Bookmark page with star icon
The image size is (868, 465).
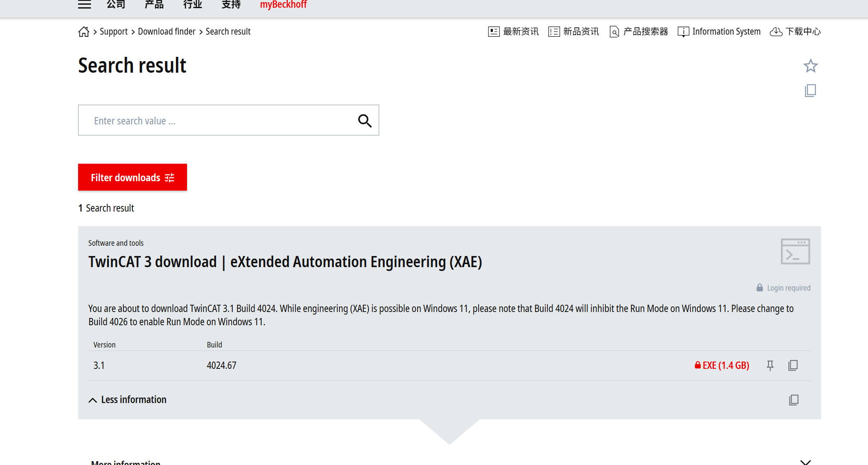point(810,66)
